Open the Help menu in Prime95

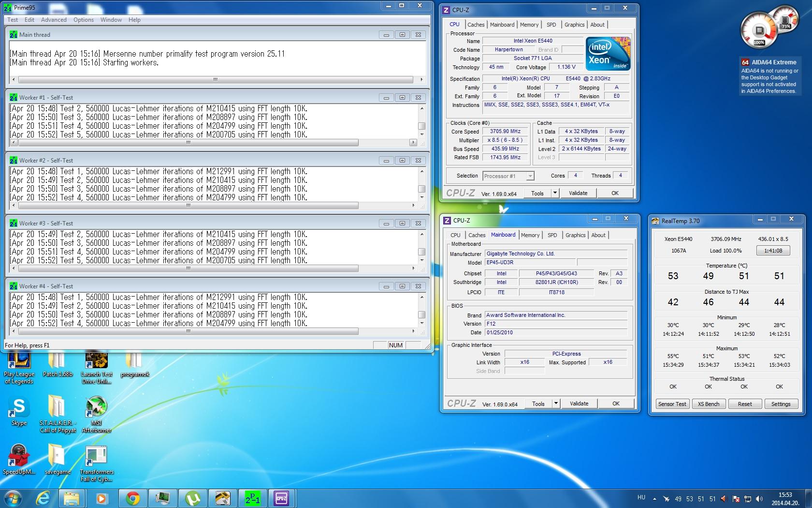point(134,20)
